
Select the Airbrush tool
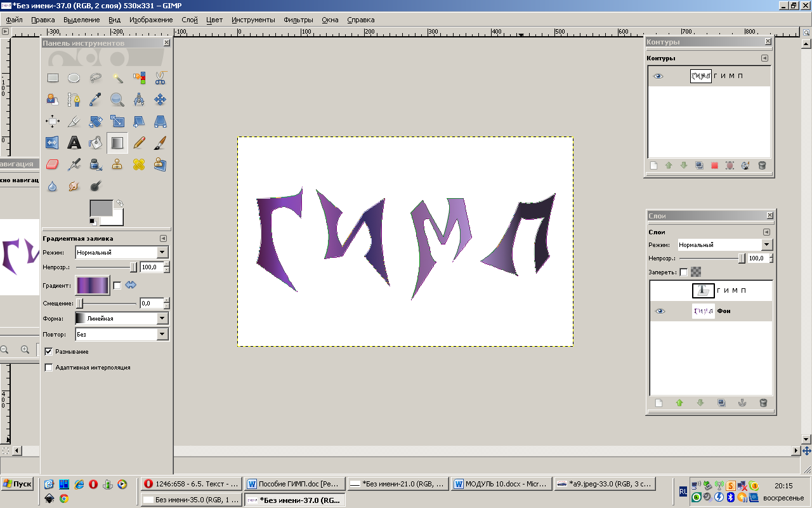[x=74, y=164]
